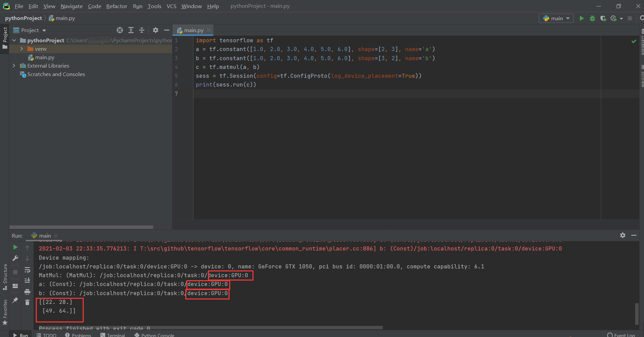Viewport: 644px width, 337px height.
Task: Click the disabled stop button in top toolbar
Action: (x=630, y=18)
